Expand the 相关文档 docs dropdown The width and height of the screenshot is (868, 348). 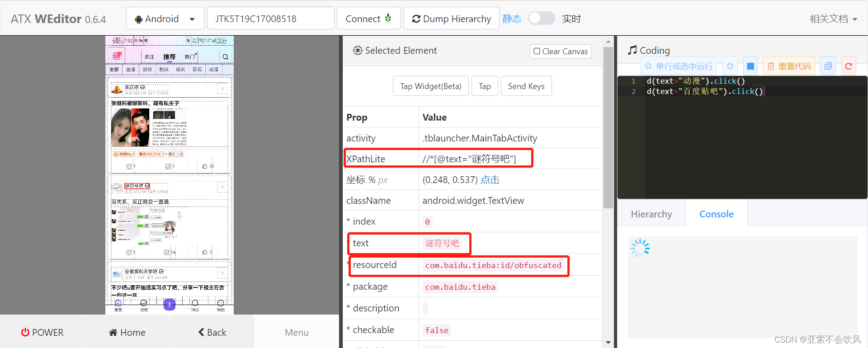point(833,19)
